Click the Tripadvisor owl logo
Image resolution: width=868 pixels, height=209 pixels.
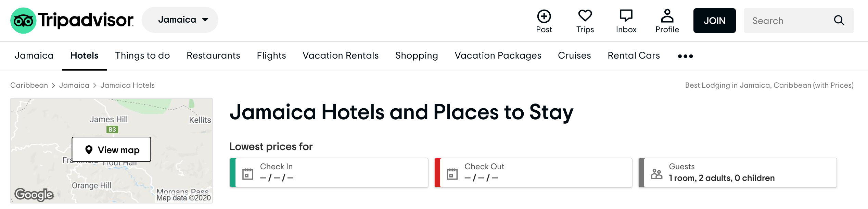coord(23,21)
